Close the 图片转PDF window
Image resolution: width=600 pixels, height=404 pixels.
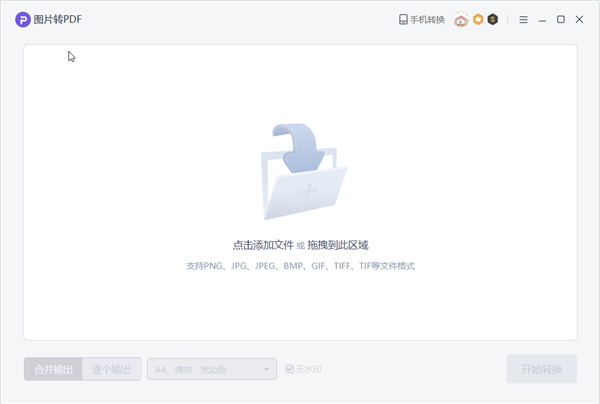579,20
